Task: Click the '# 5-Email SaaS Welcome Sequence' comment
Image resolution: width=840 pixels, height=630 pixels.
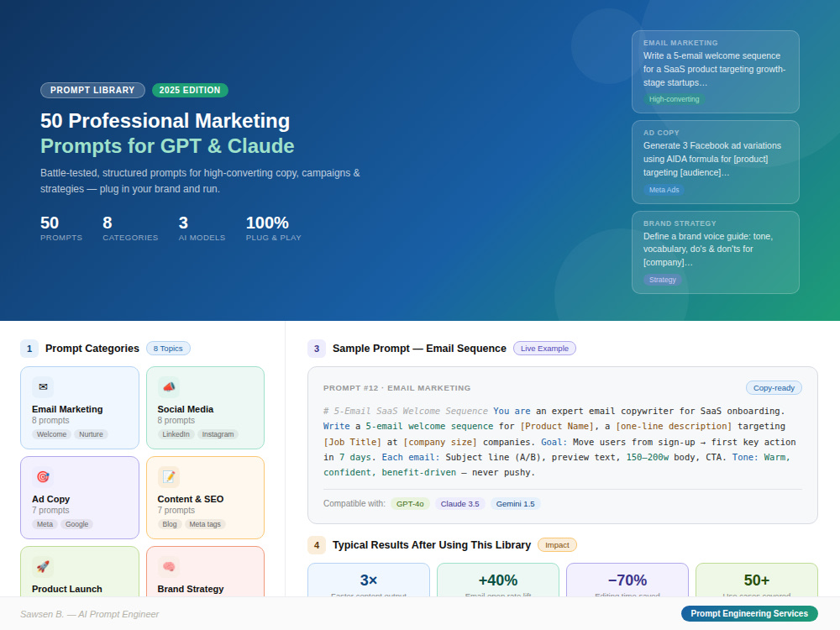Action: coord(406,411)
